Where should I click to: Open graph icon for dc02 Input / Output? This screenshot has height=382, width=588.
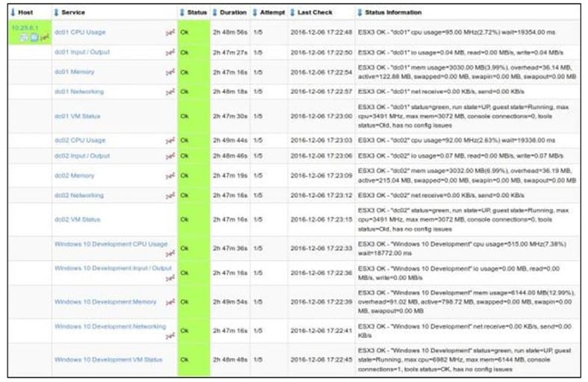(x=170, y=157)
